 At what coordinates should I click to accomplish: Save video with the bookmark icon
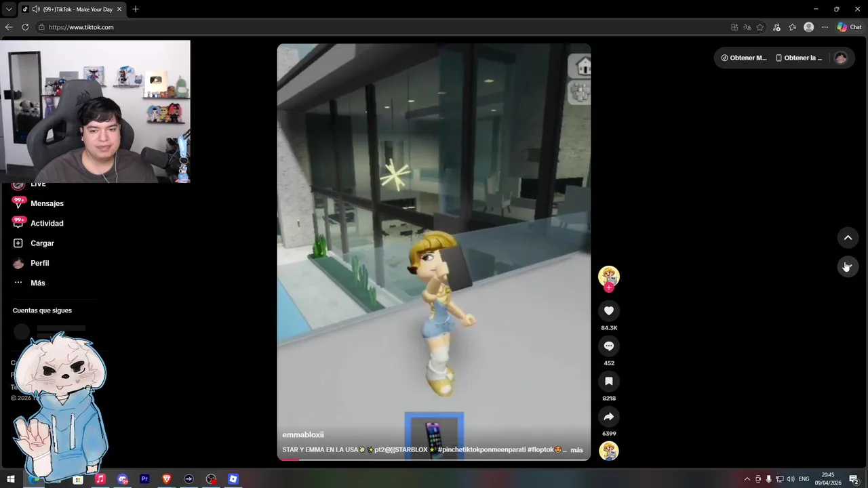609,381
